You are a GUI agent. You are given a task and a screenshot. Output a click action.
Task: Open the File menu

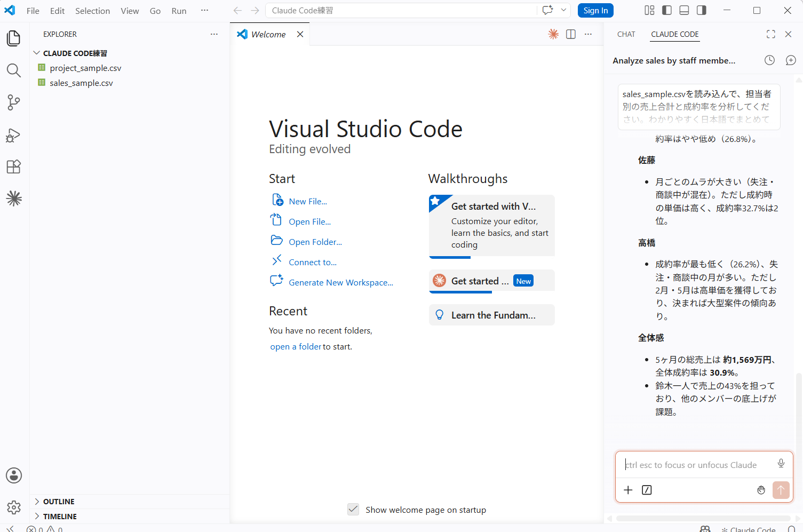click(33, 11)
